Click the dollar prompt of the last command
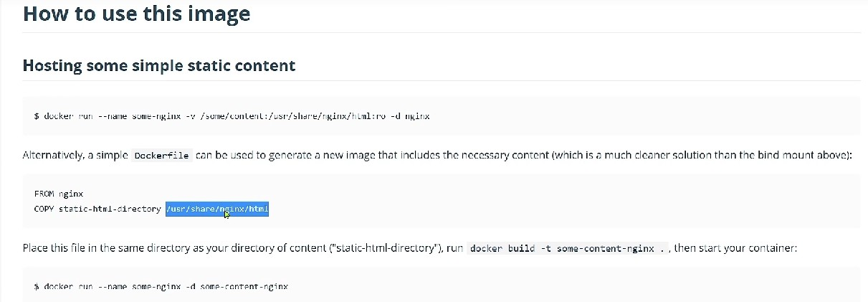This screenshot has width=868, height=302. click(x=37, y=286)
